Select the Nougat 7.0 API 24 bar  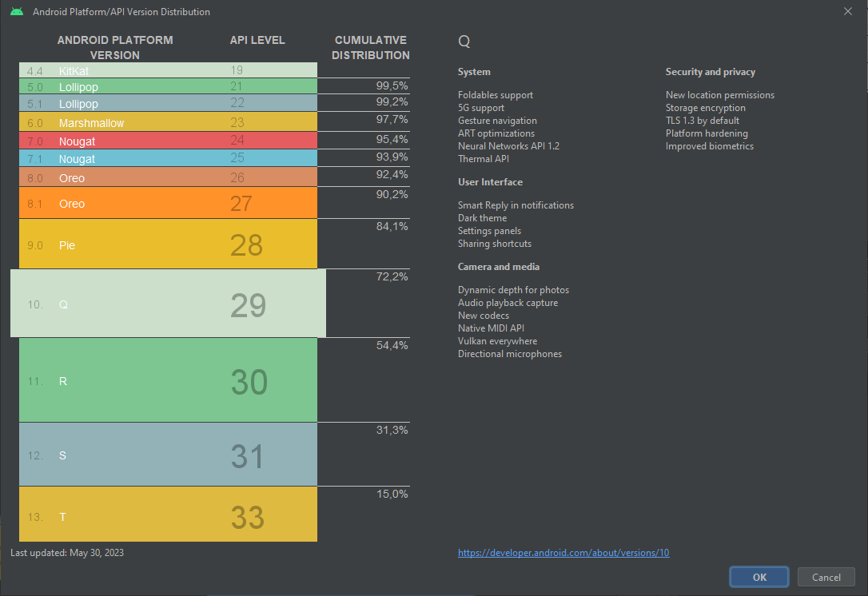[168, 141]
